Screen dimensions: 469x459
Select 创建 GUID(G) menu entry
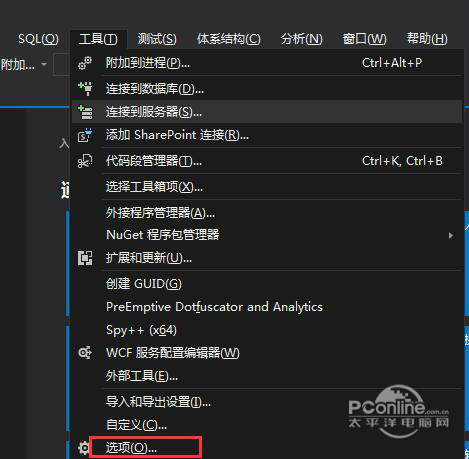click(144, 284)
